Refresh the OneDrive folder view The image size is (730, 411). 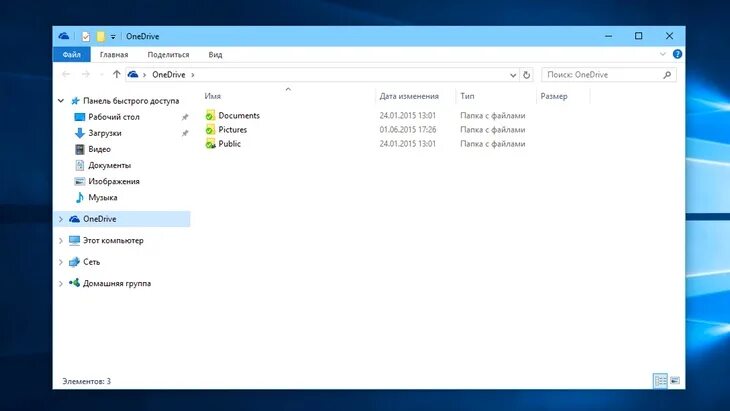click(526, 75)
